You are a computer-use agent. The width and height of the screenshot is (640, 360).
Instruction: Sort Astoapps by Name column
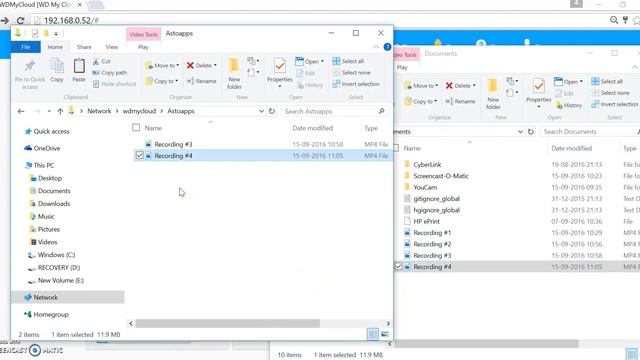pyautogui.click(x=153, y=128)
